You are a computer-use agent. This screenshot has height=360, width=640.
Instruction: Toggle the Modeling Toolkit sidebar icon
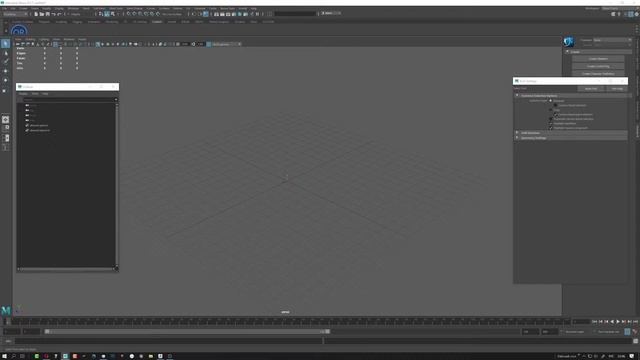(613, 14)
